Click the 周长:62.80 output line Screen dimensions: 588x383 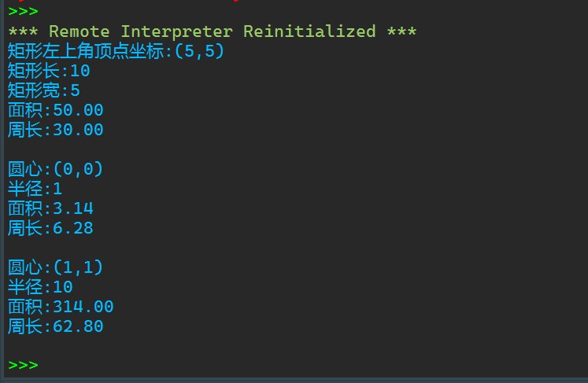point(55,326)
